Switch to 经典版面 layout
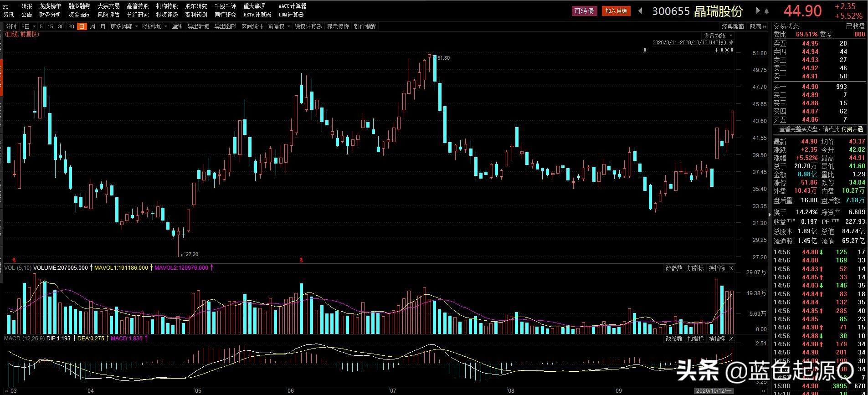Image resolution: width=868 pixels, height=395 pixels. click(733, 26)
